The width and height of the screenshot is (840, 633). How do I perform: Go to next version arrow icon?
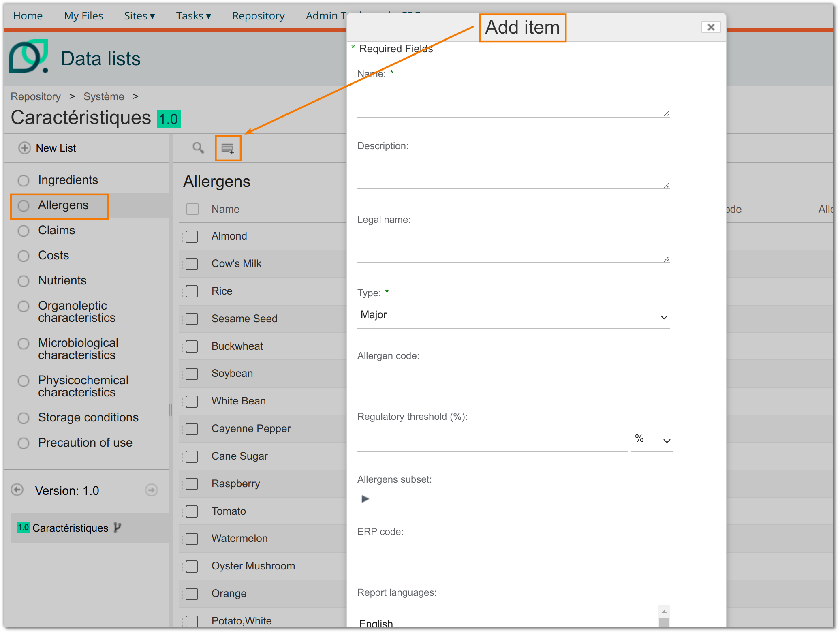[152, 490]
